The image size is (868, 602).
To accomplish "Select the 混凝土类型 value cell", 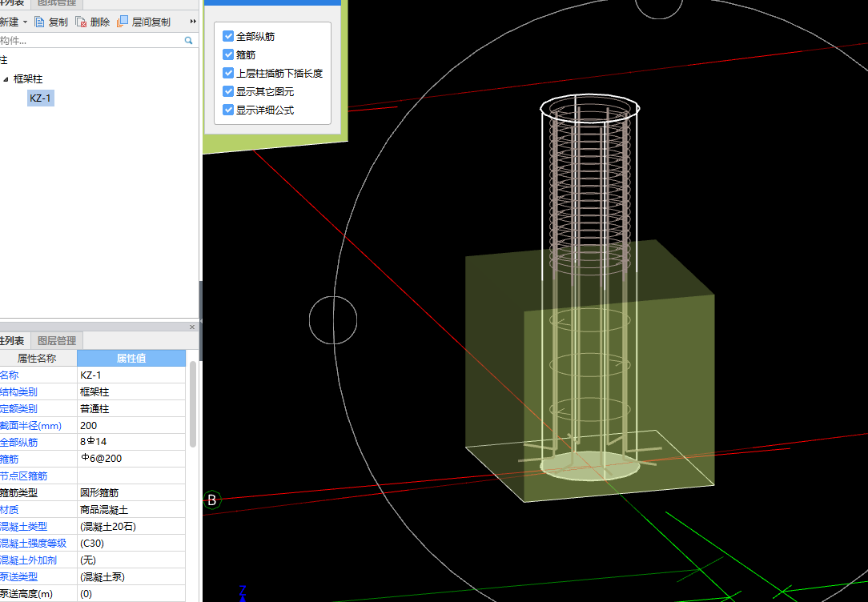I will [x=131, y=526].
